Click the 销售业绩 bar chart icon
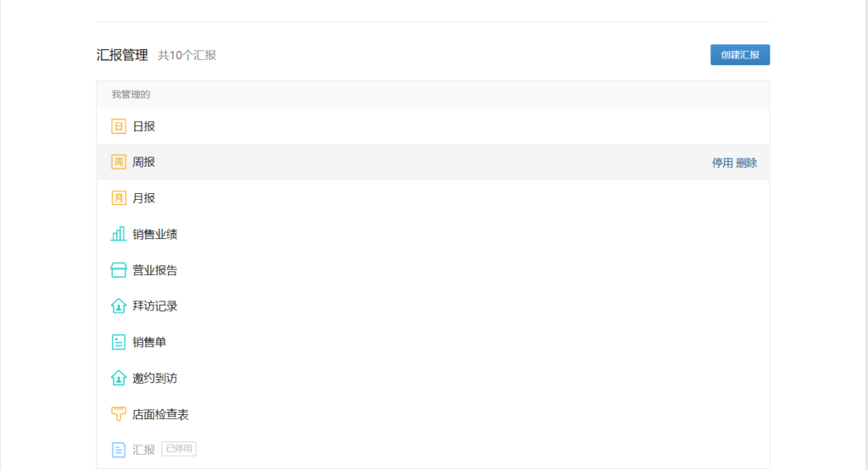This screenshot has width=868, height=470. click(x=119, y=234)
